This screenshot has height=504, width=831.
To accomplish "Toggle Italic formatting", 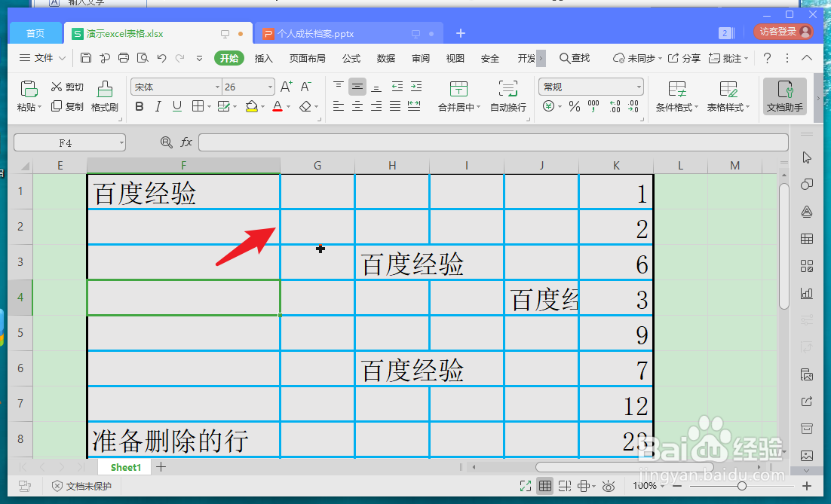I will click(158, 106).
